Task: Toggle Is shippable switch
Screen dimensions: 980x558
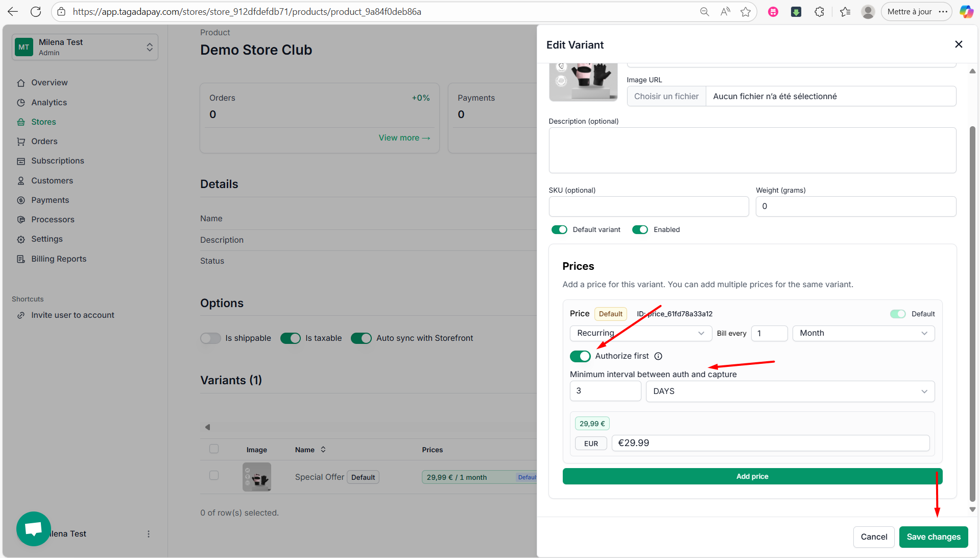Action: 210,338
